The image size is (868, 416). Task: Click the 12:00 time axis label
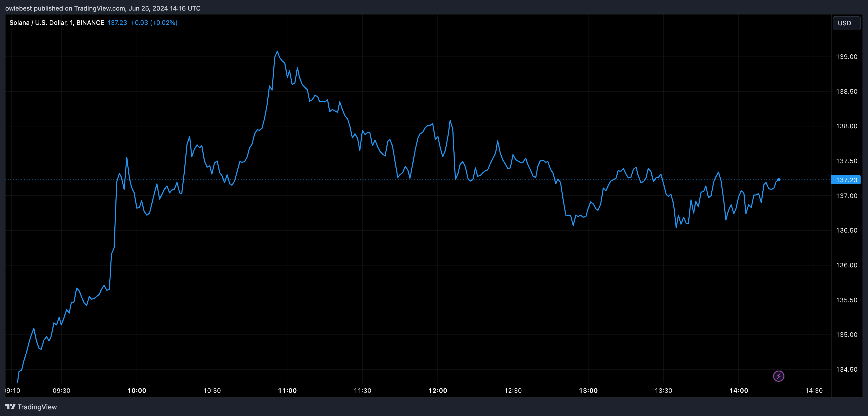coord(438,390)
